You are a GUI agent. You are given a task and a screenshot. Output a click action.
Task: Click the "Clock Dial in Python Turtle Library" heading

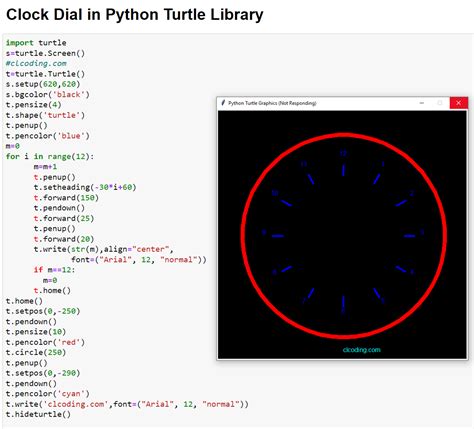135,15
